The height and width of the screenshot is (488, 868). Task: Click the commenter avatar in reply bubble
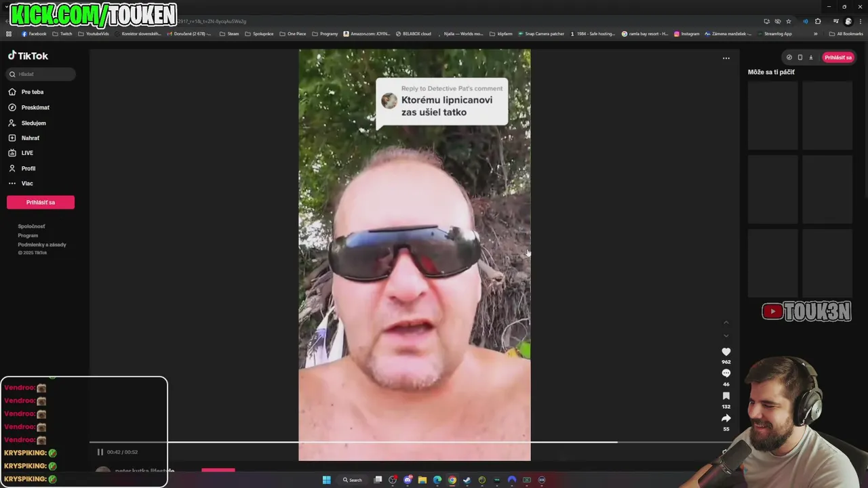click(x=389, y=101)
